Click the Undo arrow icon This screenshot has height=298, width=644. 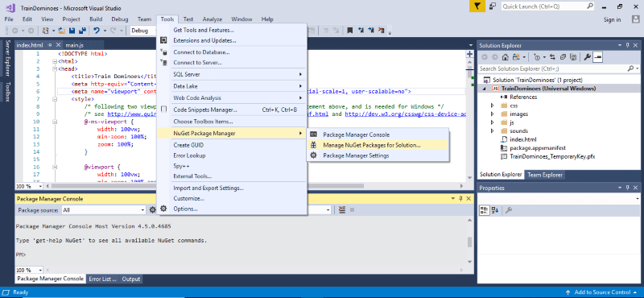[97, 31]
